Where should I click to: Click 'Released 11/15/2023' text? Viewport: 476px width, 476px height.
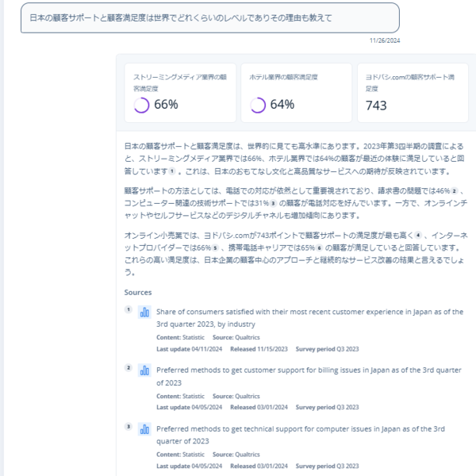click(x=259, y=349)
